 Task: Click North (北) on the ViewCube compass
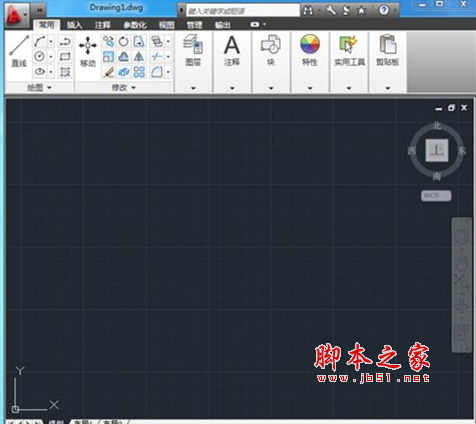[437, 126]
